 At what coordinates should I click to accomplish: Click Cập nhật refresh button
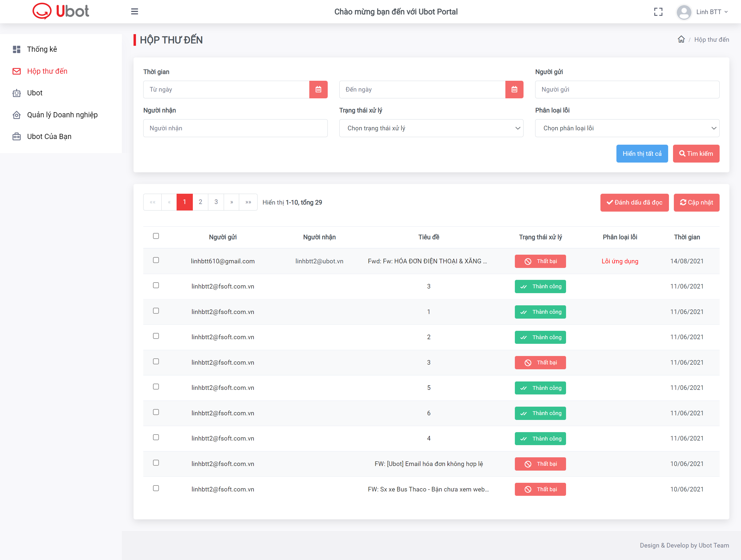click(696, 202)
